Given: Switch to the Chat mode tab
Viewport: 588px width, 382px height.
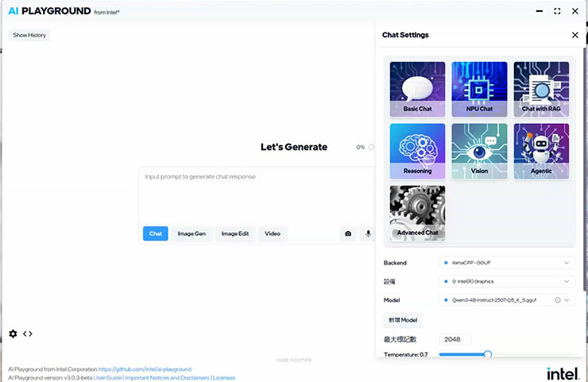Looking at the screenshot, I should click(x=156, y=233).
